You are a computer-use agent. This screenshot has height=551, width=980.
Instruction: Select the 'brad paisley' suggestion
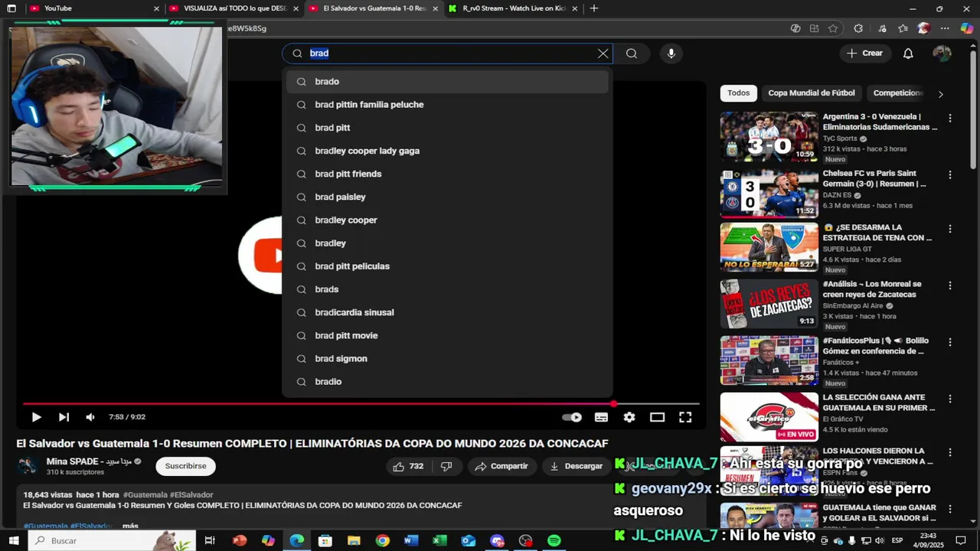pyautogui.click(x=447, y=197)
